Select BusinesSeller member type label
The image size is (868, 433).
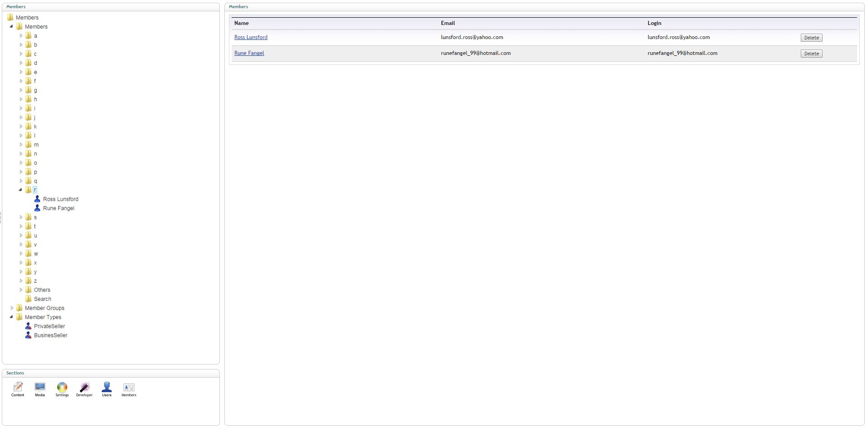pyautogui.click(x=50, y=335)
